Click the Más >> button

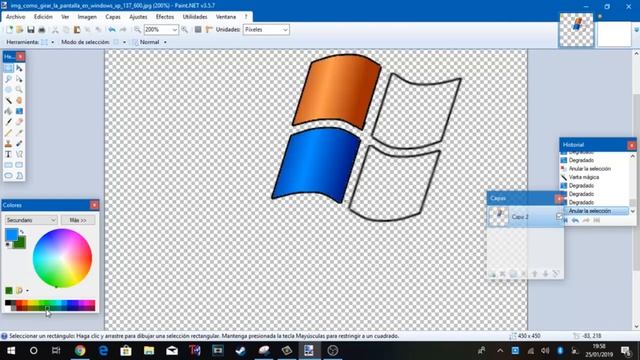click(x=78, y=220)
